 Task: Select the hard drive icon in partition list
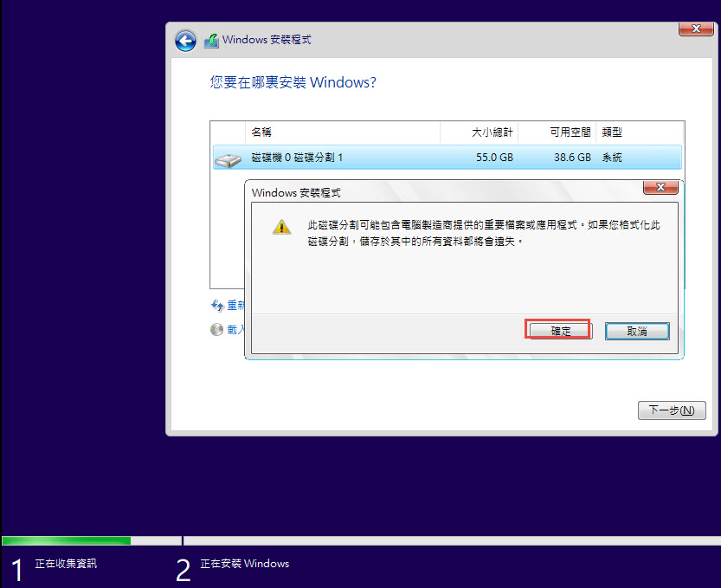[x=229, y=159]
